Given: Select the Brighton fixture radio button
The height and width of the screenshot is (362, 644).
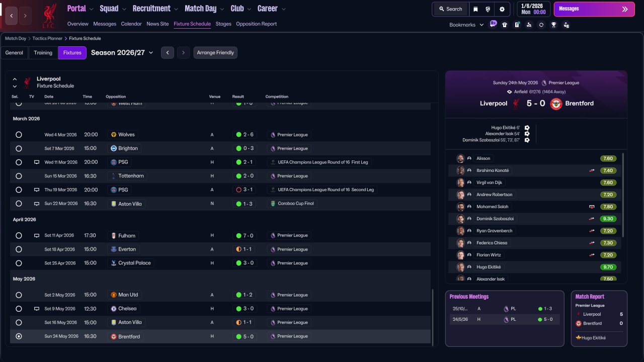Looking at the screenshot, I should [x=19, y=148].
